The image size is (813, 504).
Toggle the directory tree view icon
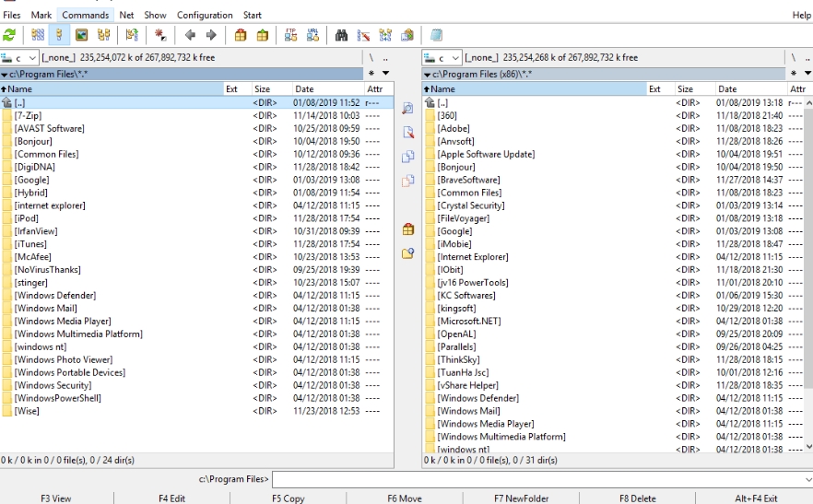[103, 35]
